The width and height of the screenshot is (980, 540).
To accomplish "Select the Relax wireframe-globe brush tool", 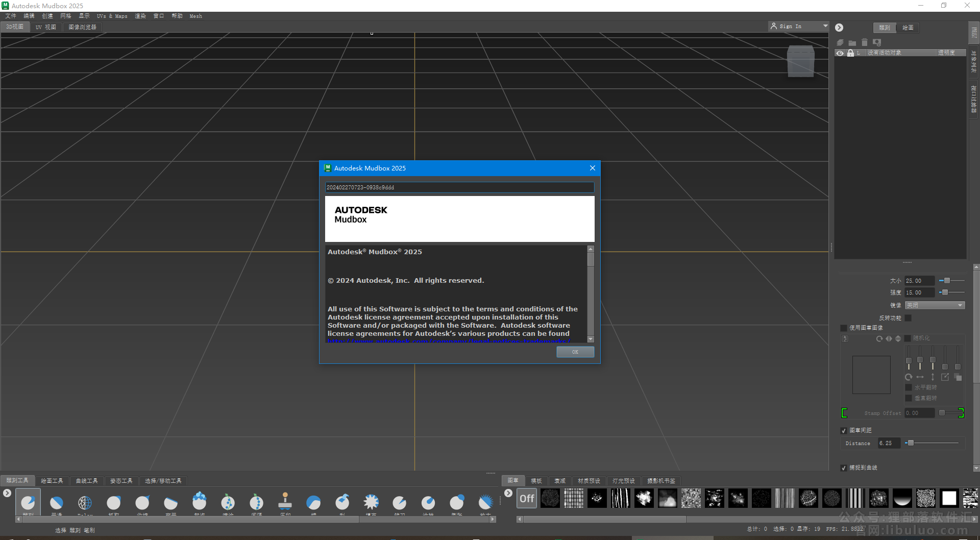I will click(x=85, y=503).
